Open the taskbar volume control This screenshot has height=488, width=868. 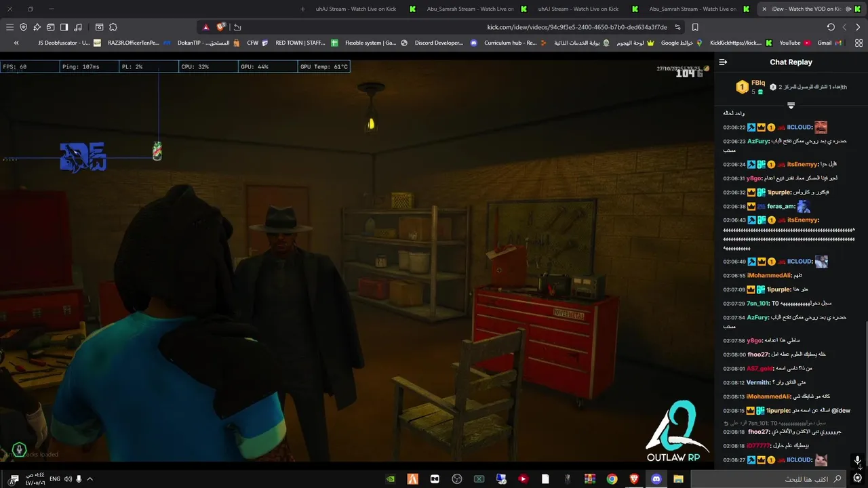click(68, 479)
